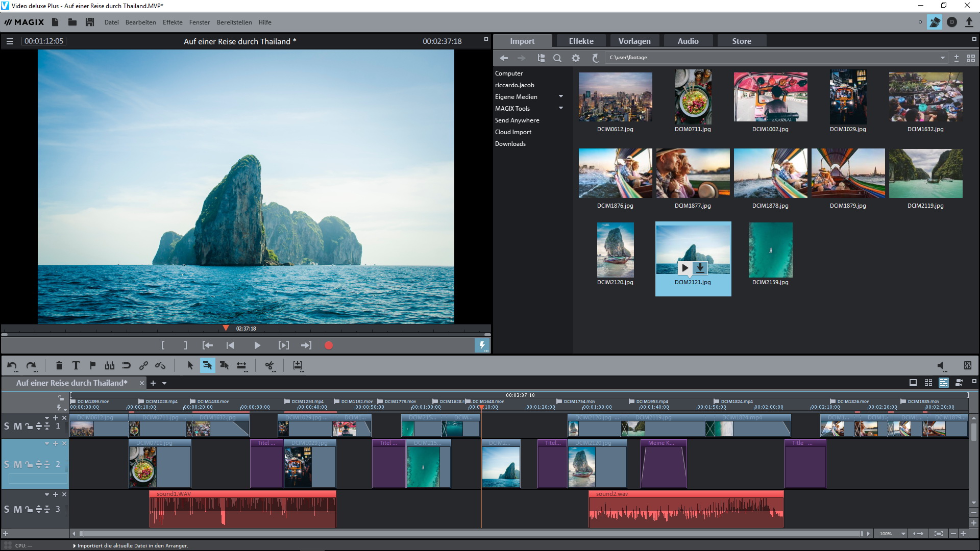
Task: Open the Effekte menu in menu bar
Action: 173,22
